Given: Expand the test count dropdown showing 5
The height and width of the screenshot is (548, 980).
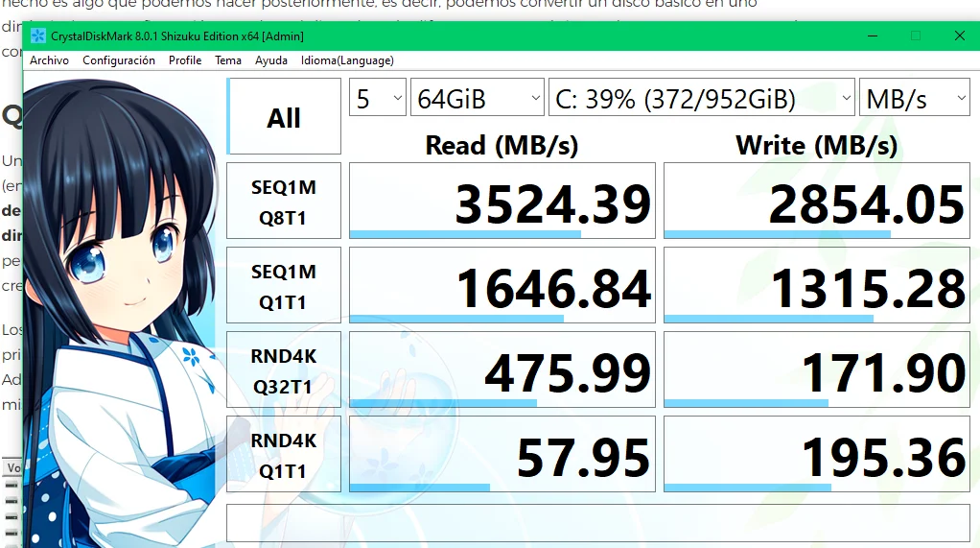Looking at the screenshot, I should coord(378,98).
